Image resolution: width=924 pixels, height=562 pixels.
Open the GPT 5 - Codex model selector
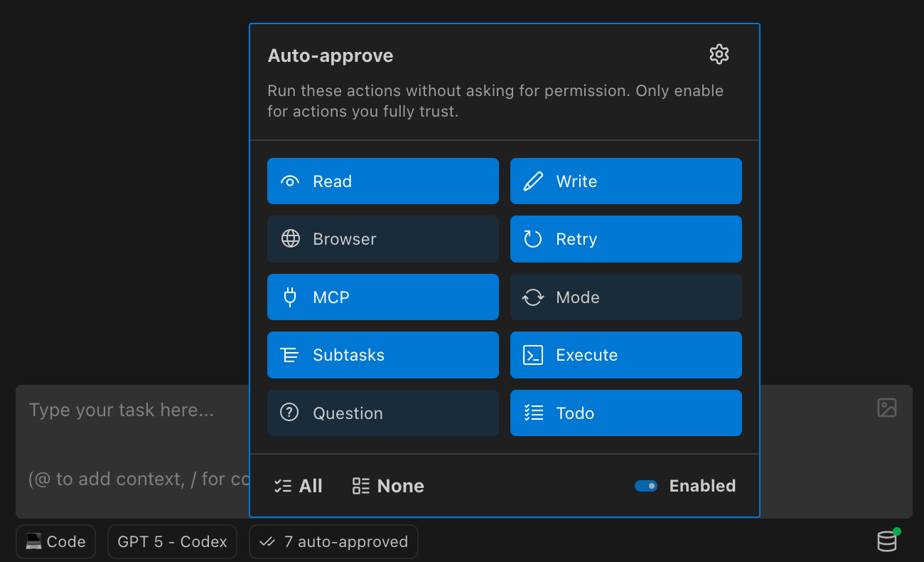tap(172, 541)
